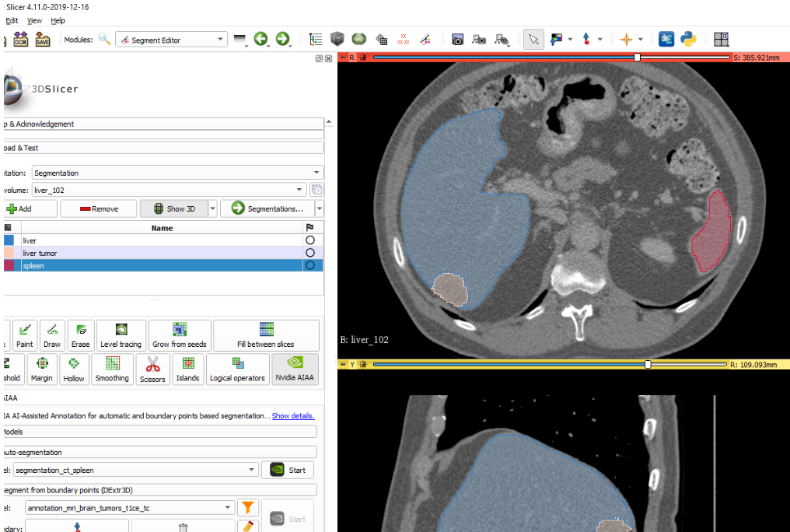Go to the previous module with back arrow
This screenshot has height=532, width=790.
coord(260,39)
